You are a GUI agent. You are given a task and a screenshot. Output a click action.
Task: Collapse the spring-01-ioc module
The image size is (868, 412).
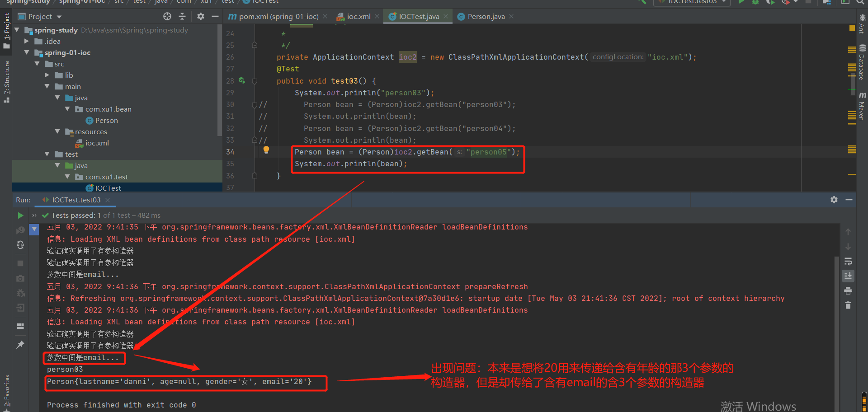coord(27,52)
